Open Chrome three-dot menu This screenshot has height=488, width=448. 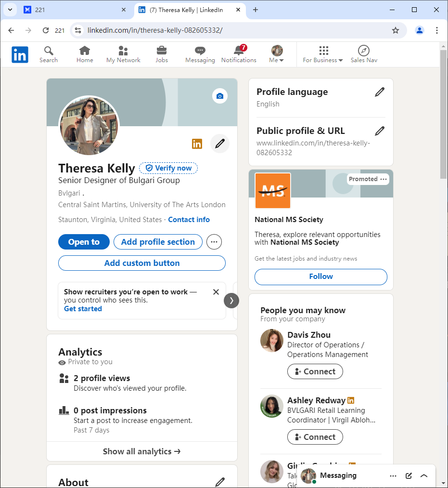(x=437, y=30)
